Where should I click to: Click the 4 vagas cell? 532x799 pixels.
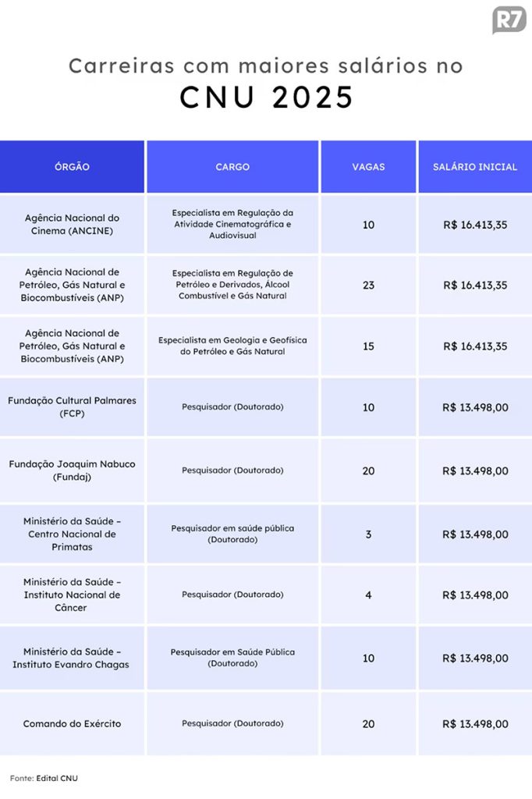(x=368, y=595)
